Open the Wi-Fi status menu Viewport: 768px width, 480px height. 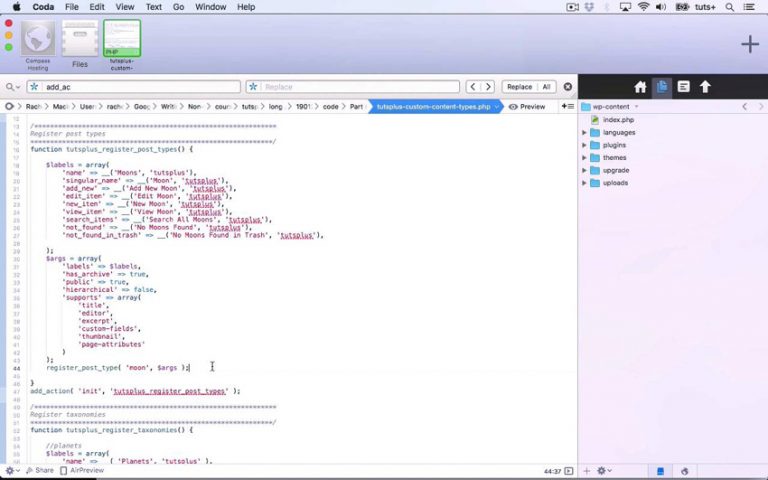pos(643,7)
